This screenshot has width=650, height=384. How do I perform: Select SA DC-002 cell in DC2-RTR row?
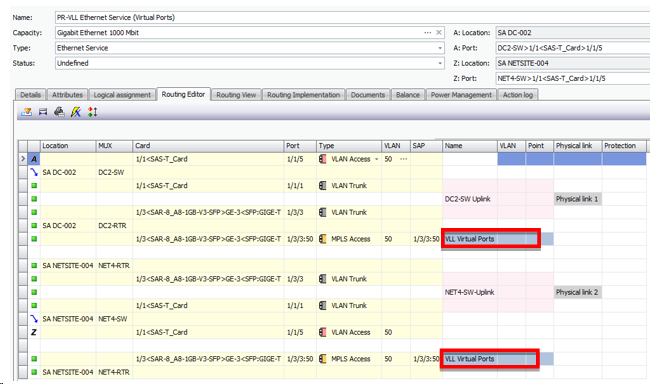pos(68,226)
